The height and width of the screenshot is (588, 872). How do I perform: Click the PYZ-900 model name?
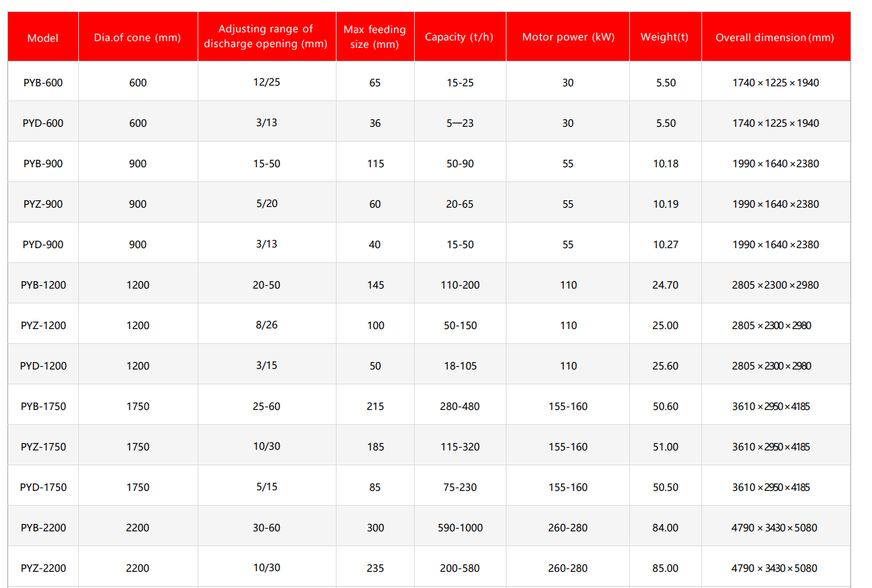pos(43,204)
